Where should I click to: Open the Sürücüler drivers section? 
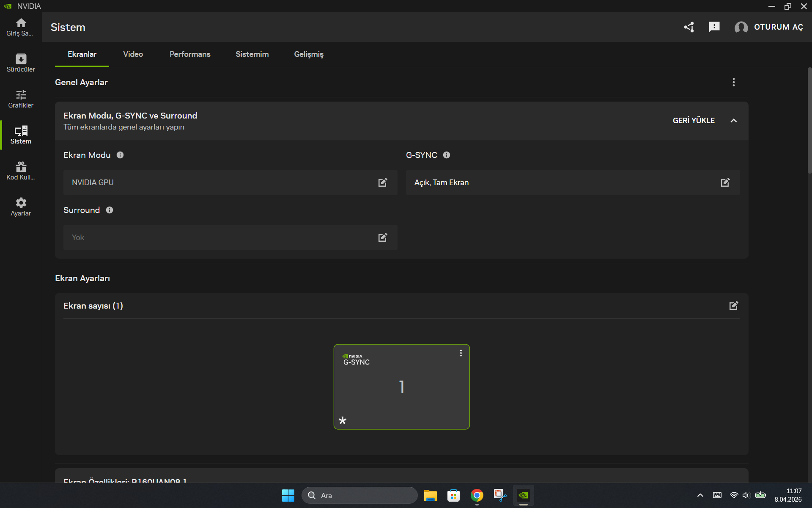click(x=21, y=63)
